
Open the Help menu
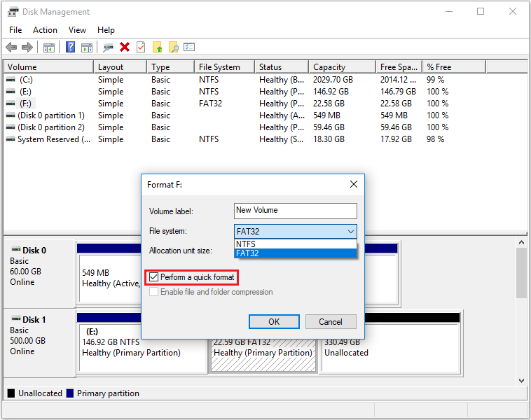(106, 30)
